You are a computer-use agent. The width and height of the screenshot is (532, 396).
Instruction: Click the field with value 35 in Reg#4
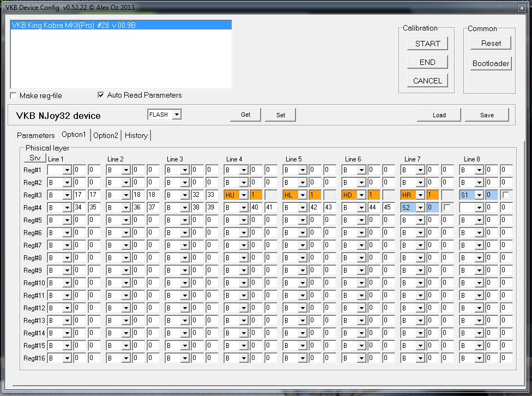click(x=94, y=207)
